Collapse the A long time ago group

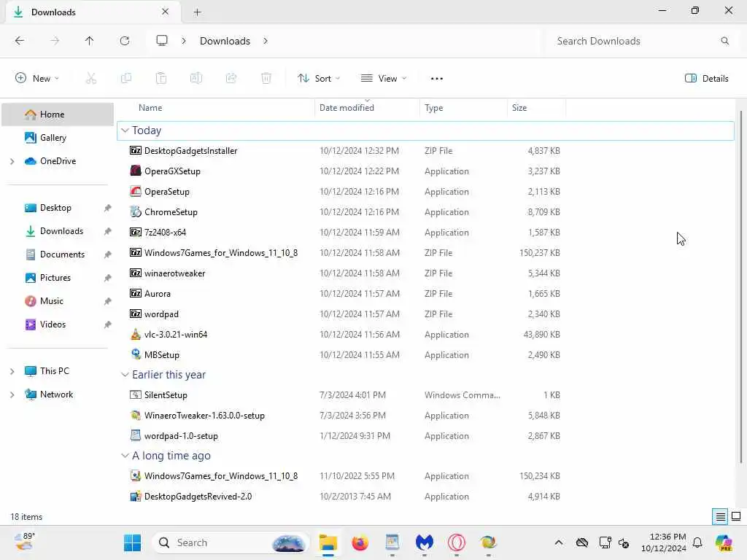point(125,456)
